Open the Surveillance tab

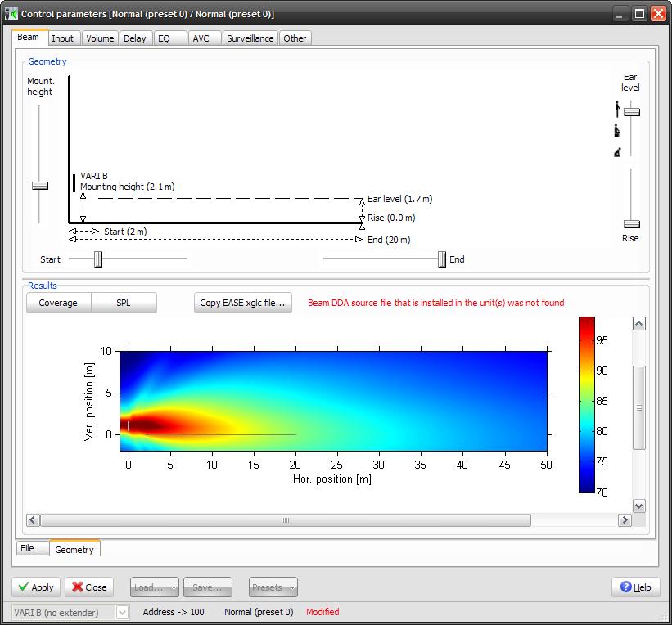[x=250, y=38]
